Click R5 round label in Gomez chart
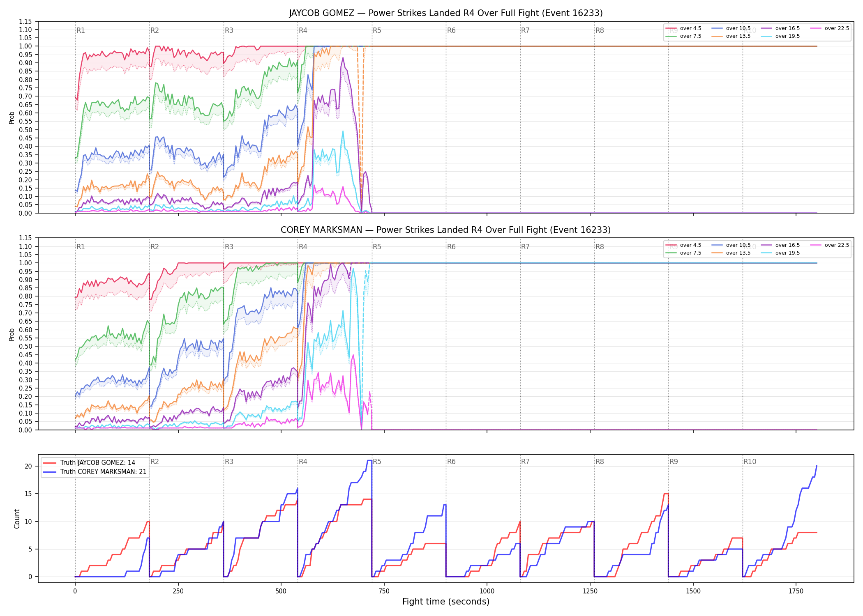This screenshot has width=863, height=616. point(377,30)
